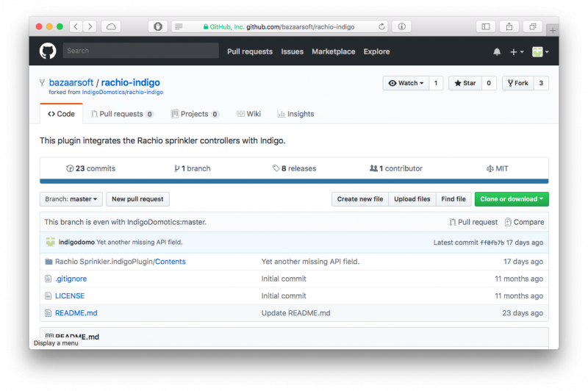Click the info extension button in toolbar
This screenshot has height=391, width=588.
(x=401, y=26)
